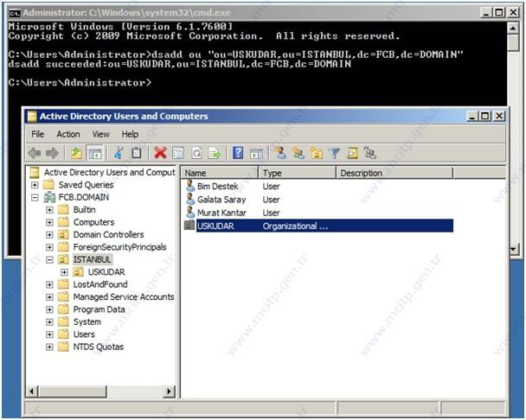
Task: Select ISTANBUL in the tree
Action: pyautogui.click(x=92, y=259)
